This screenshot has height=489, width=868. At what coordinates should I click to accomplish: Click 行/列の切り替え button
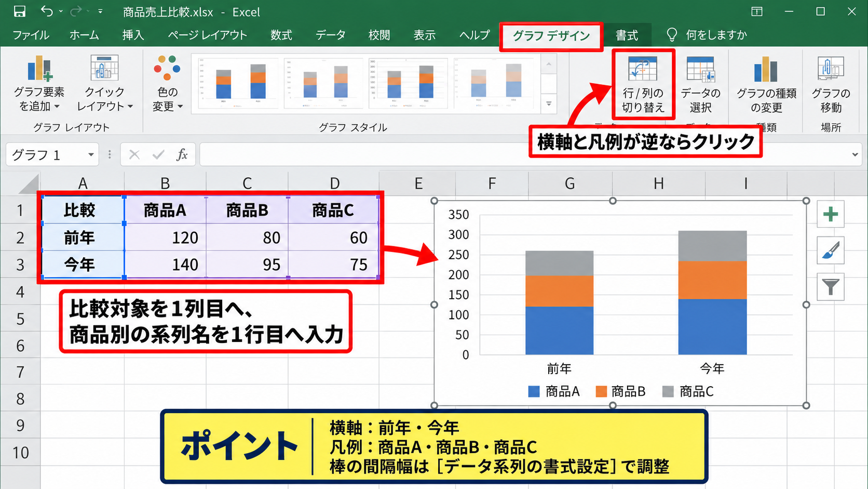coord(643,84)
